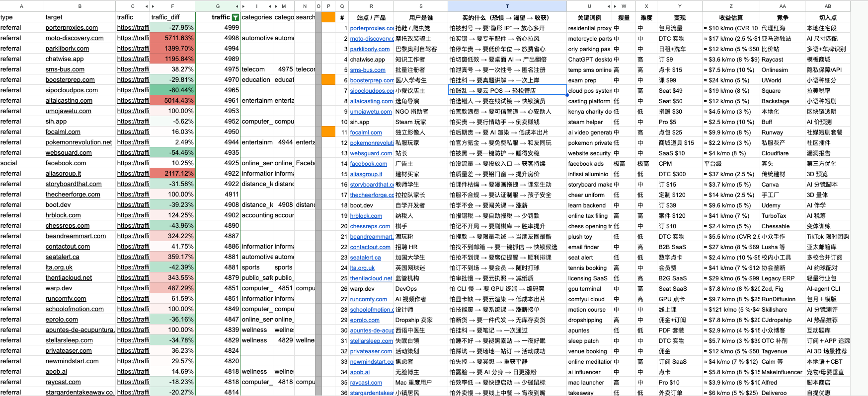
Task: Select the 'Cloudflare' competitor cell
Action: click(782, 153)
